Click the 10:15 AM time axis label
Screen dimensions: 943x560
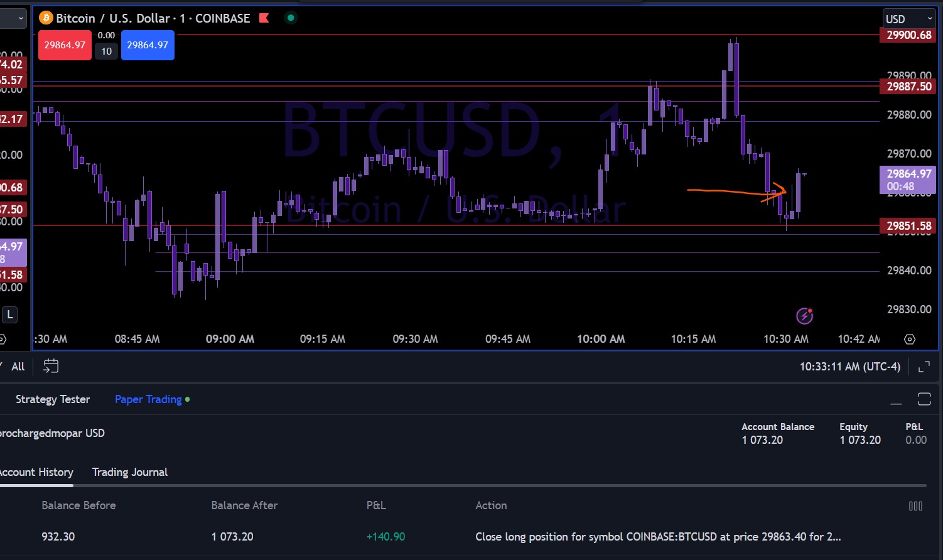click(x=693, y=339)
